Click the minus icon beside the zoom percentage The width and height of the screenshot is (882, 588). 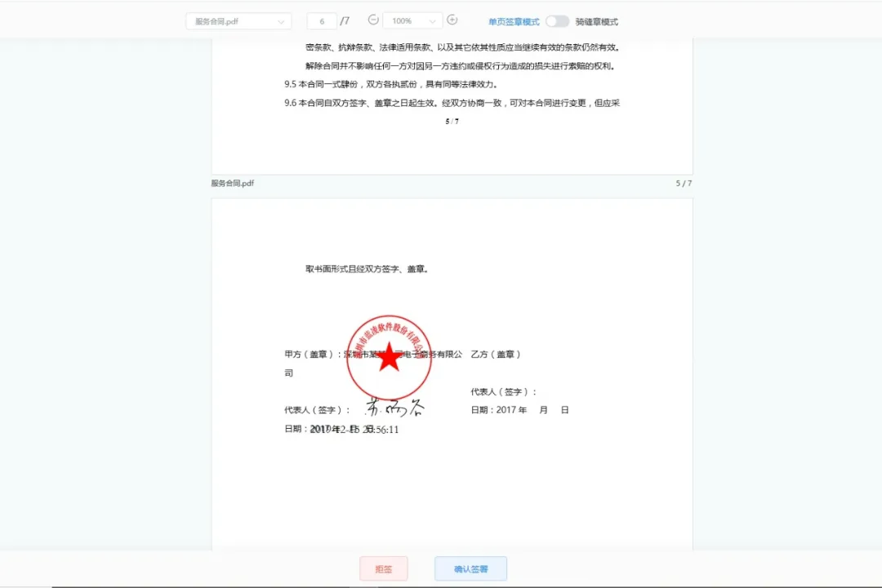(373, 20)
